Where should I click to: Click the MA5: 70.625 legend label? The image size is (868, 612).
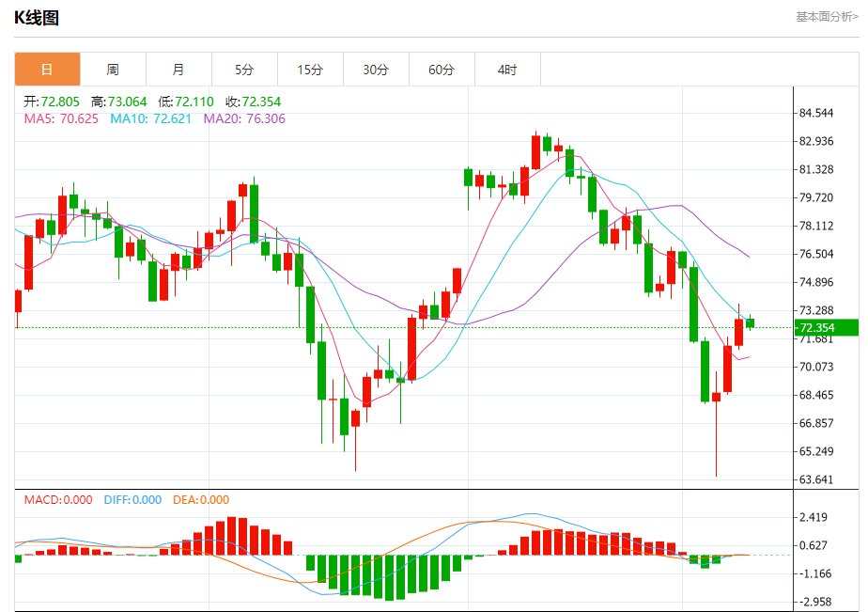61,118
